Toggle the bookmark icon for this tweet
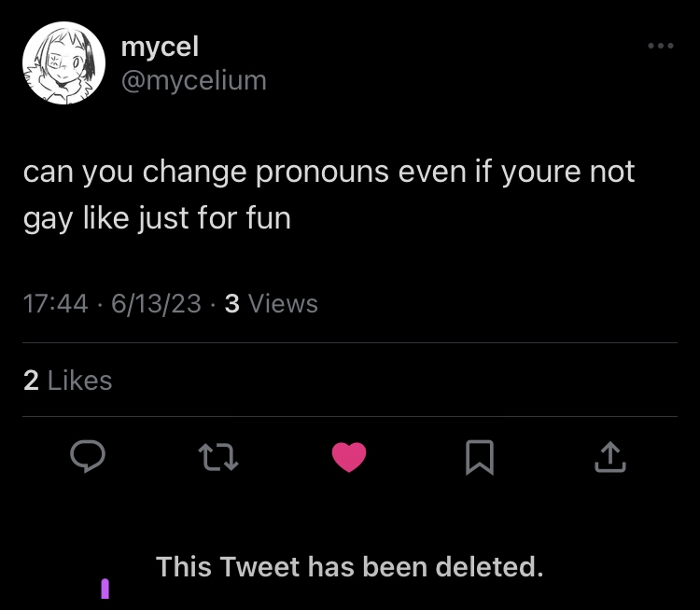The height and width of the screenshot is (610, 700). [x=479, y=456]
